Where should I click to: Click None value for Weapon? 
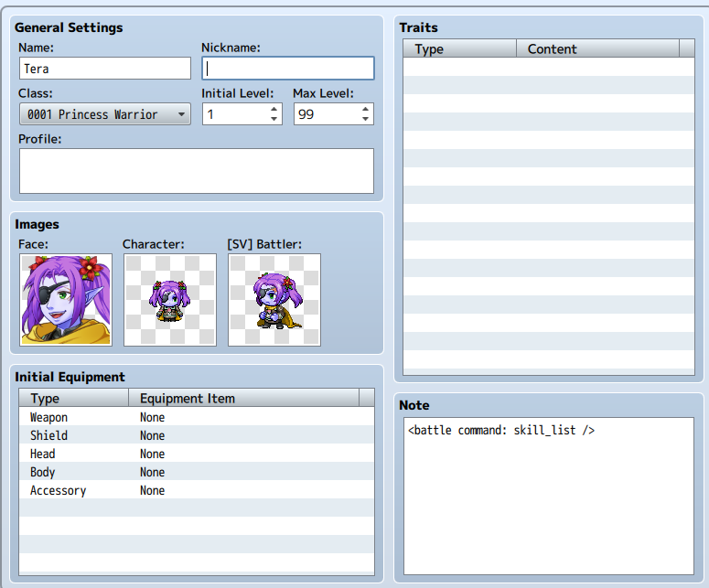(153, 417)
